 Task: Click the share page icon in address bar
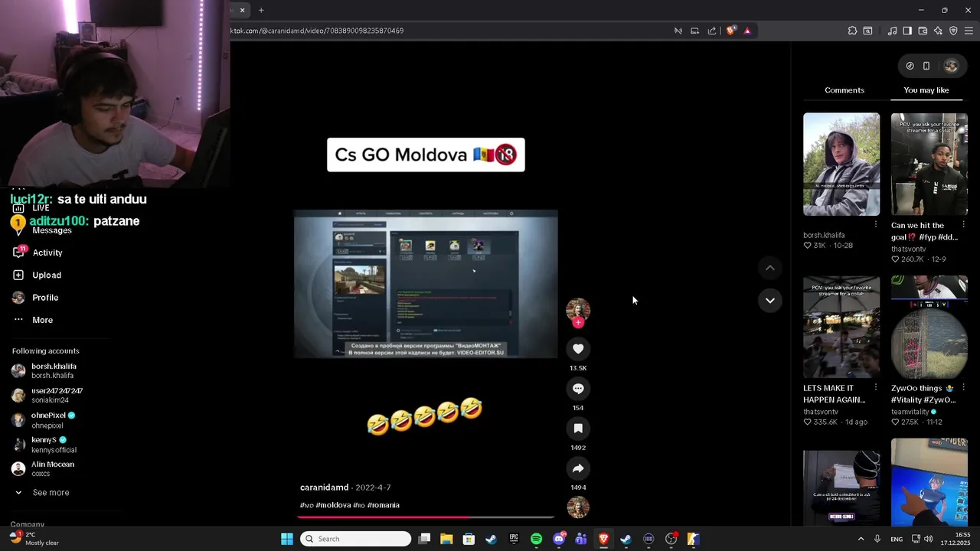coord(712,31)
